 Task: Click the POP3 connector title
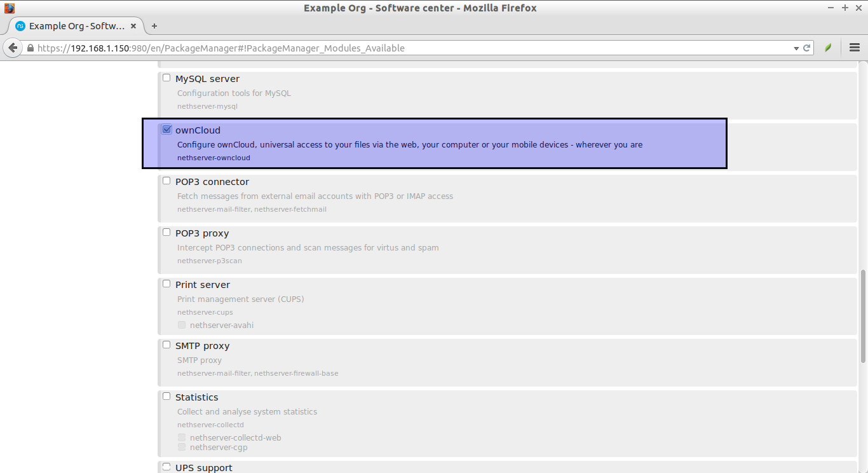(212, 182)
